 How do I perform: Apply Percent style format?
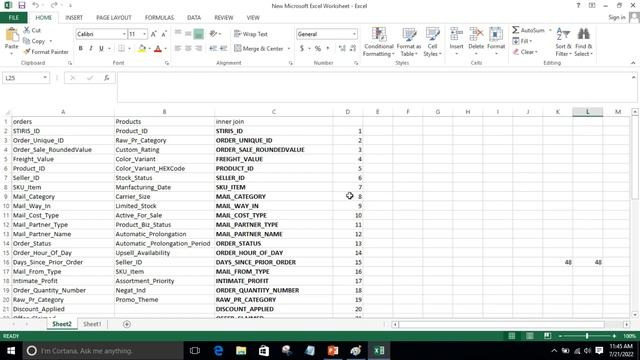(318, 48)
